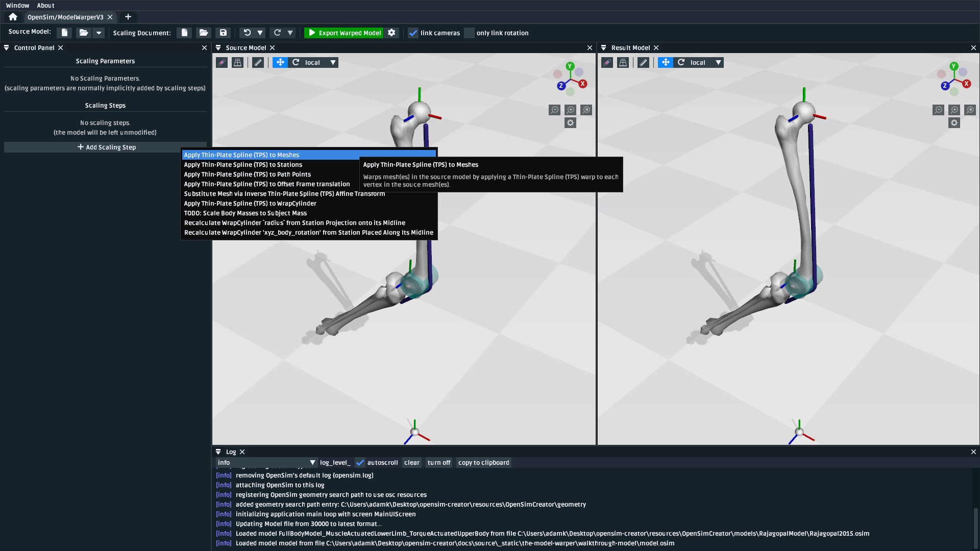Viewport: 980px width, 551px height.
Task: Expand the redo history dropdown arrow
Action: 290,33
